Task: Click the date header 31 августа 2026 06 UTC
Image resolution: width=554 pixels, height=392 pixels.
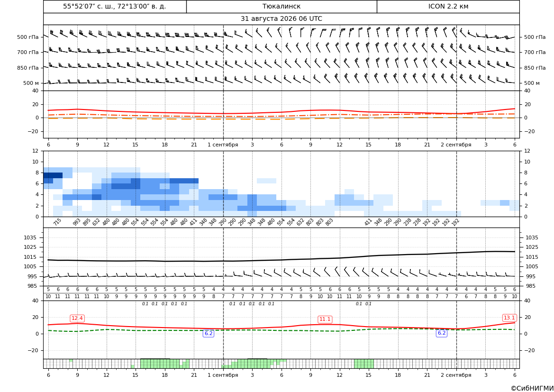Action: click(x=281, y=19)
